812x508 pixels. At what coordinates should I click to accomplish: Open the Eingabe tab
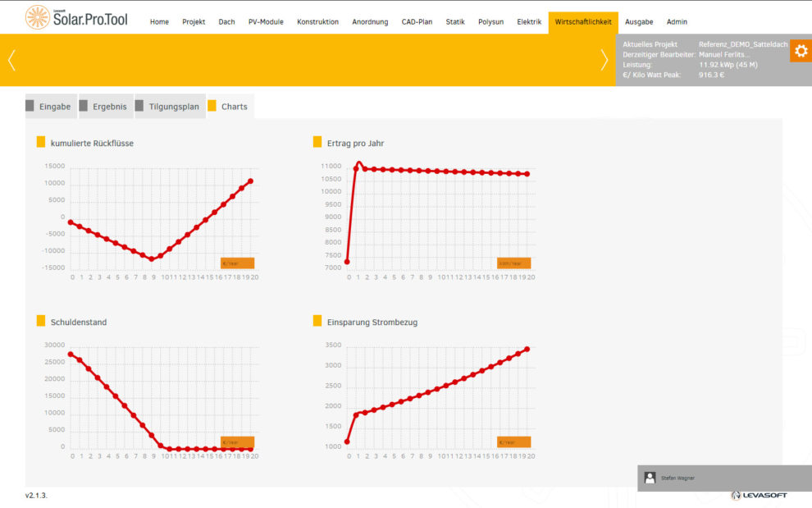click(x=48, y=107)
